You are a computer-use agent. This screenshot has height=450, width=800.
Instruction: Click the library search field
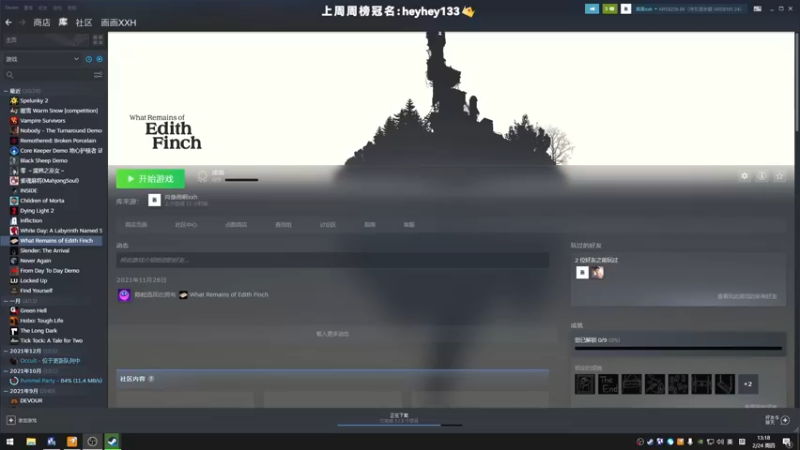[48, 75]
